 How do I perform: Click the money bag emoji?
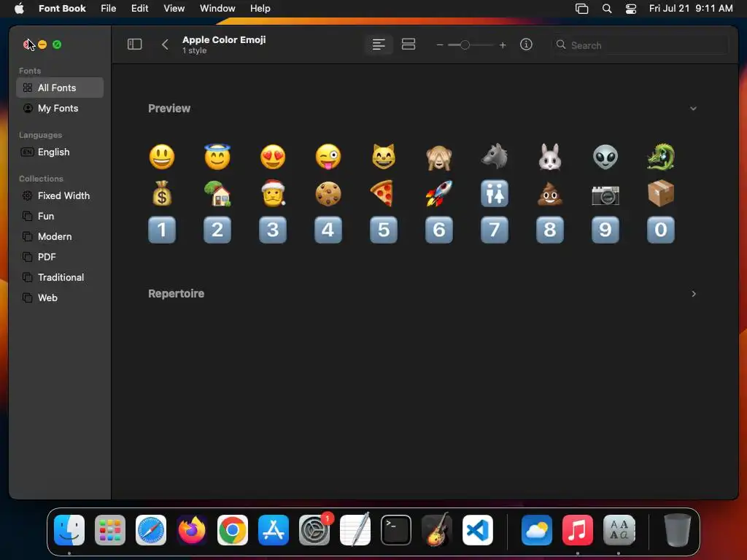tap(162, 193)
